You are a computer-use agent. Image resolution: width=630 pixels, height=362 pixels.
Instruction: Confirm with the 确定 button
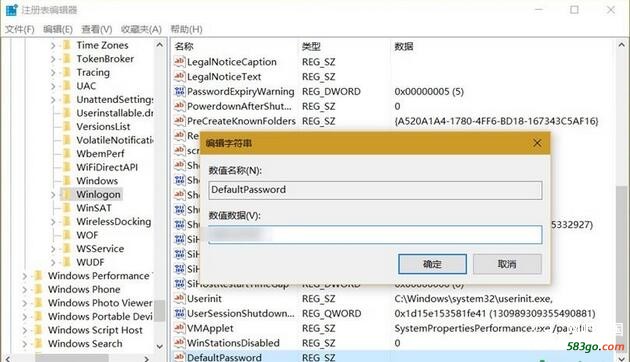coord(432,264)
